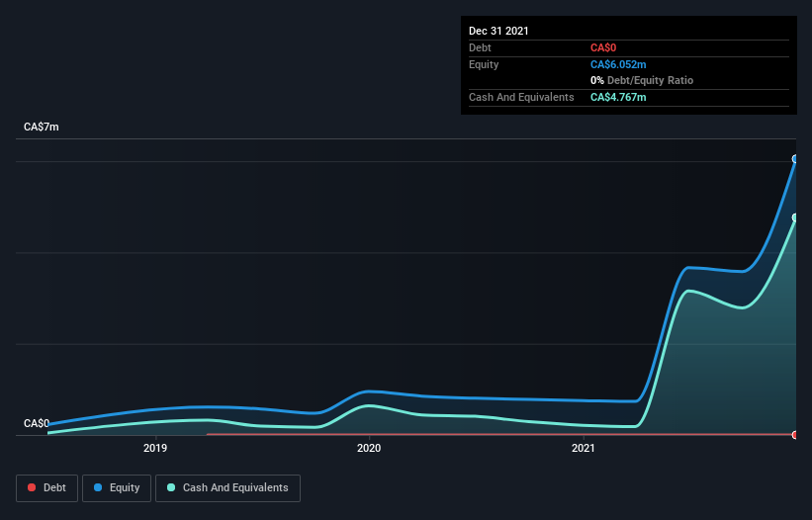Click the 2021 axis label
Screen dimensions: 812x520
pos(584,448)
